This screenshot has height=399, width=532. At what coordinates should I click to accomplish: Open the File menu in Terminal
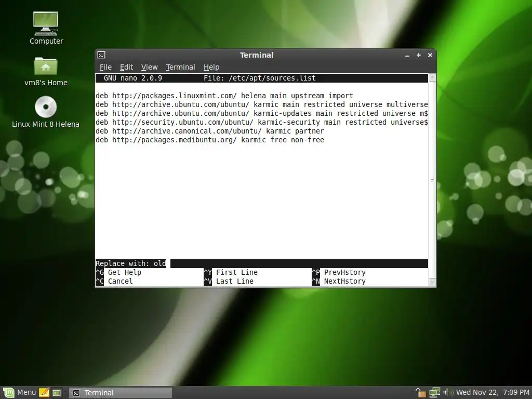click(105, 67)
